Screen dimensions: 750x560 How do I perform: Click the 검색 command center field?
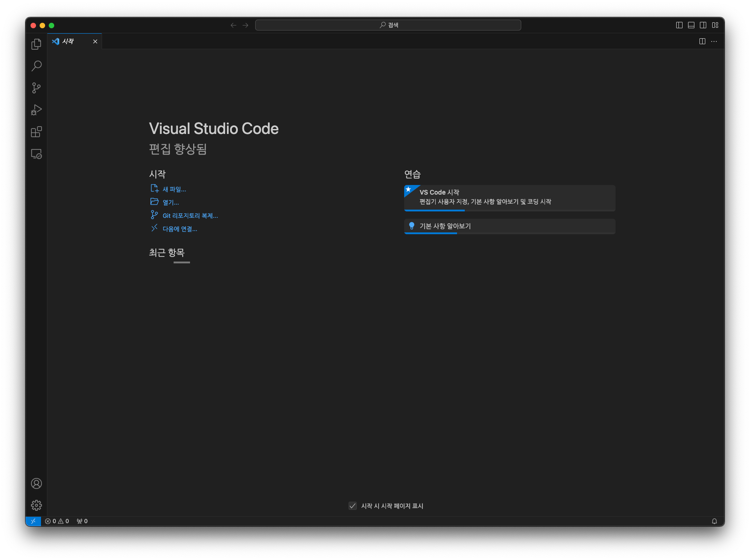tap(388, 25)
